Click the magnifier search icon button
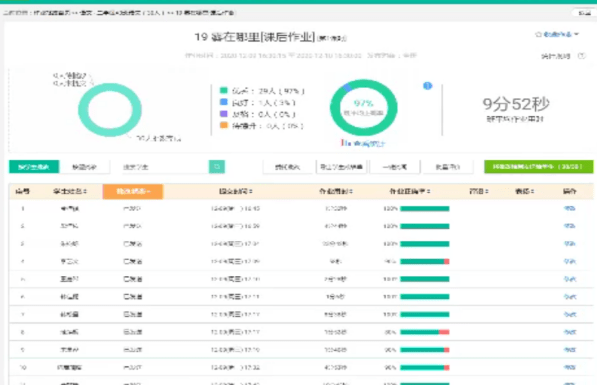The height and width of the screenshot is (385, 597). 217,166
